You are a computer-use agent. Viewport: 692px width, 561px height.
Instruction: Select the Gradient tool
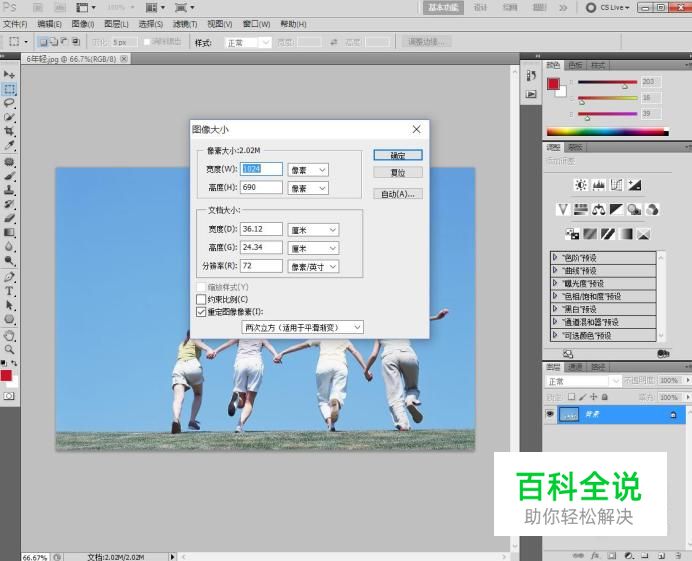(x=9, y=232)
